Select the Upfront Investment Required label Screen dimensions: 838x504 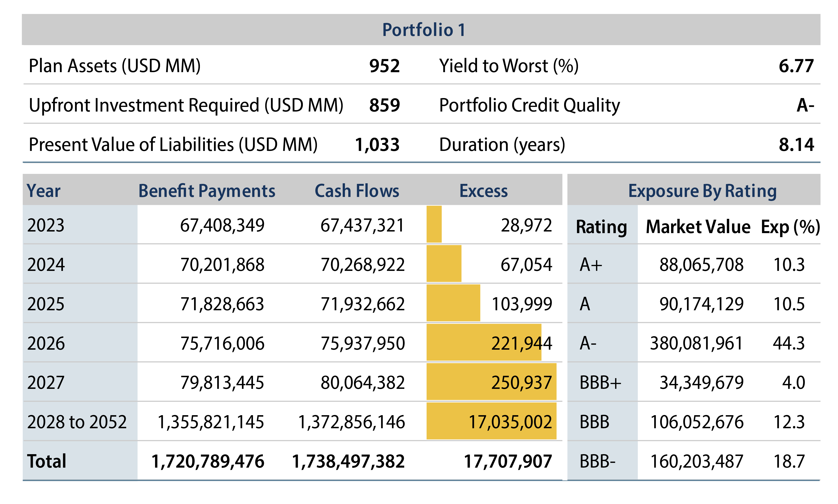186,105
